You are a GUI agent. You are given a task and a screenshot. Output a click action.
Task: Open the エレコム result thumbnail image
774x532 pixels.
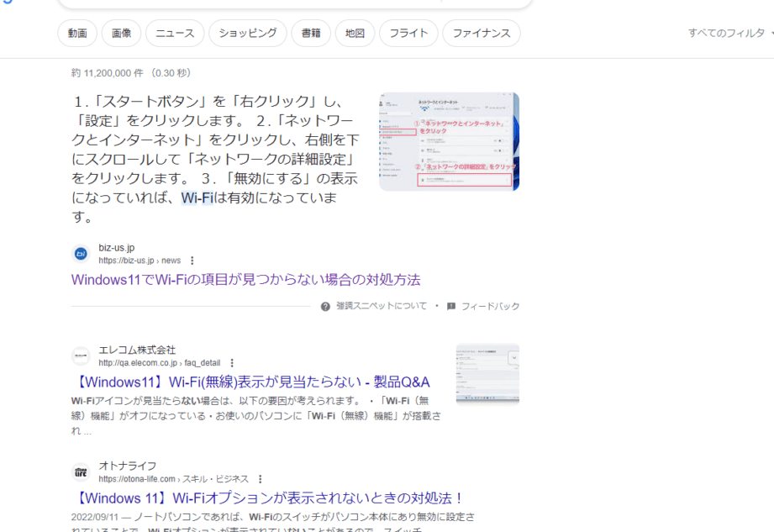(x=487, y=375)
